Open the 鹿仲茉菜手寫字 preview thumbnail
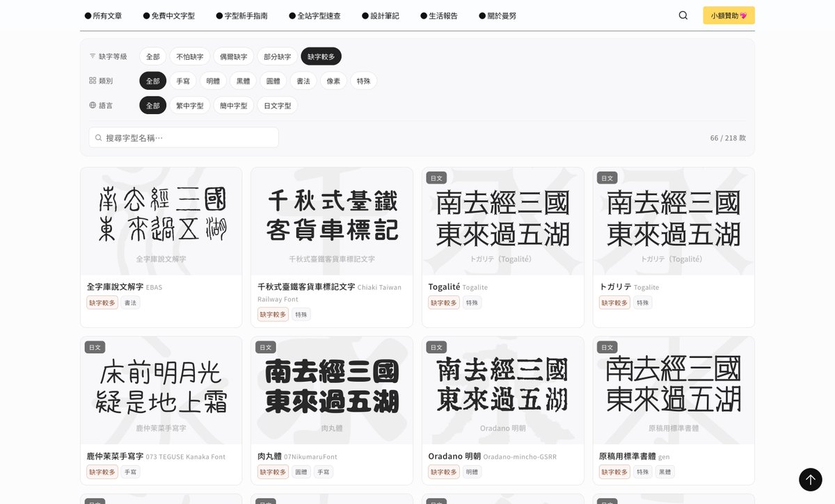Screen dimensions: 835x504 pyautogui.click(x=161, y=391)
